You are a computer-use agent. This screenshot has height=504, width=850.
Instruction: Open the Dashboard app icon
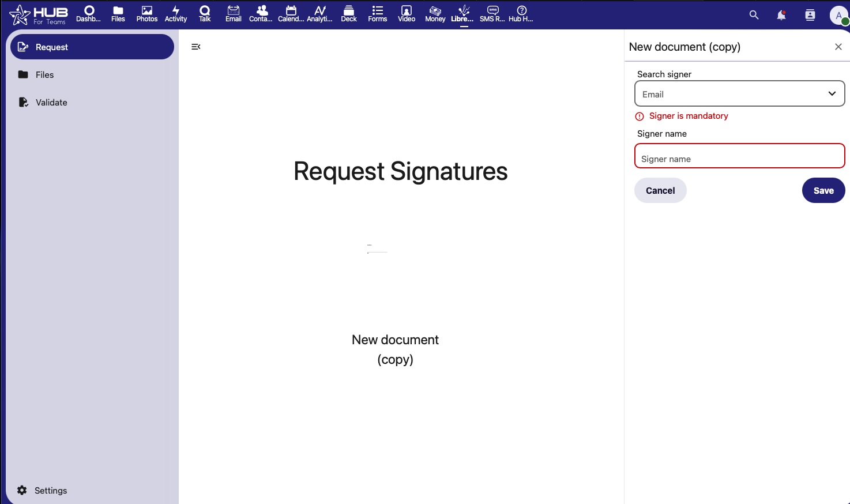pos(89,14)
